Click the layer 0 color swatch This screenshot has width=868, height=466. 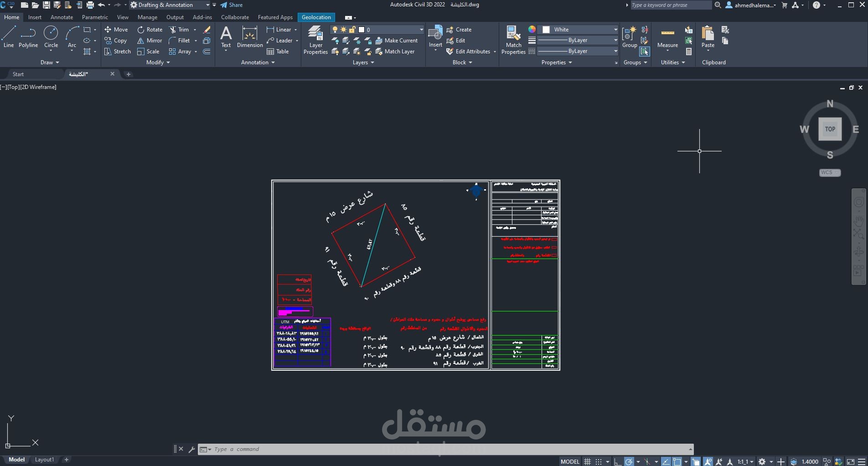point(362,29)
